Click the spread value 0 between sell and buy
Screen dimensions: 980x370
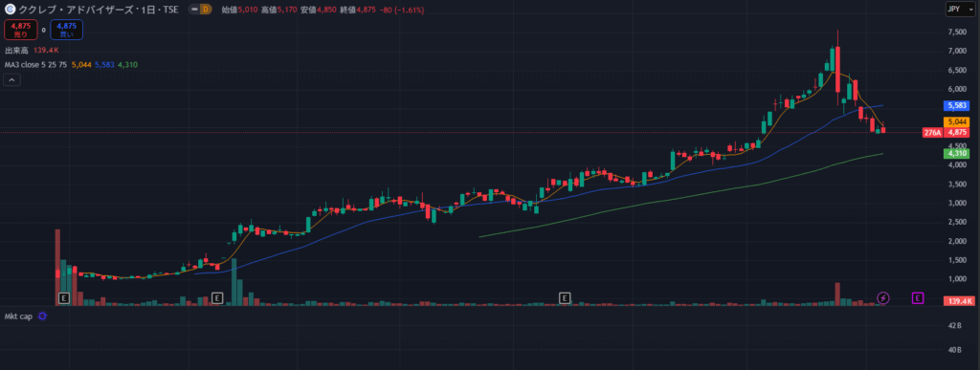pyautogui.click(x=44, y=30)
